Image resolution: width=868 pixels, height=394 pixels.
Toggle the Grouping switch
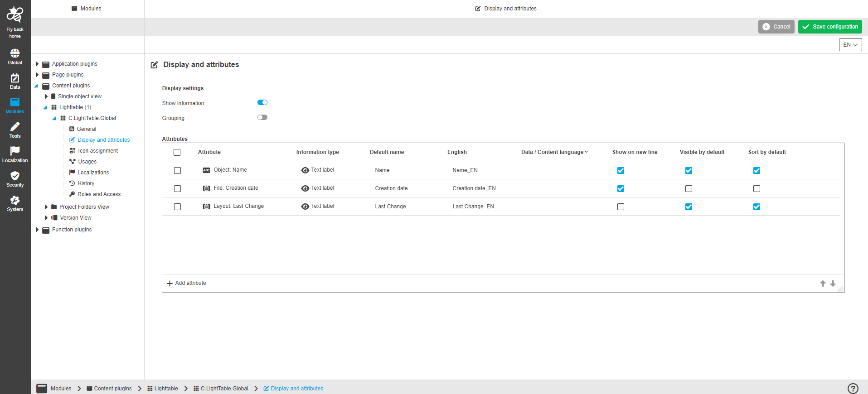[x=262, y=117]
